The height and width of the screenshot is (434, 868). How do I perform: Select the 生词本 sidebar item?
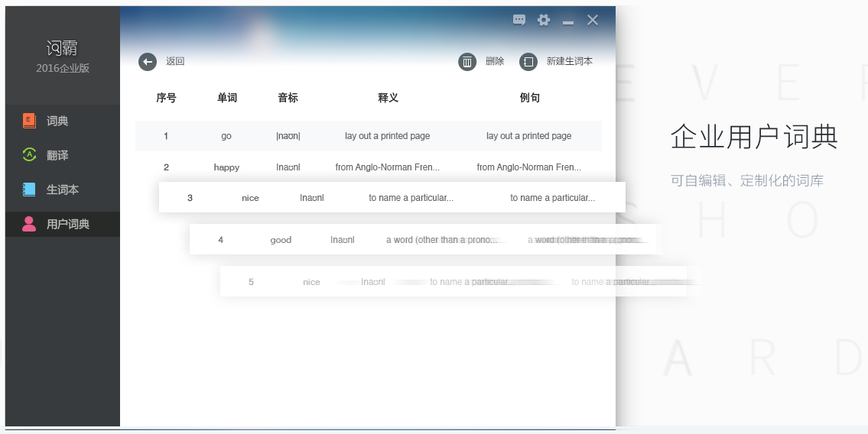[x=63, y=189]
